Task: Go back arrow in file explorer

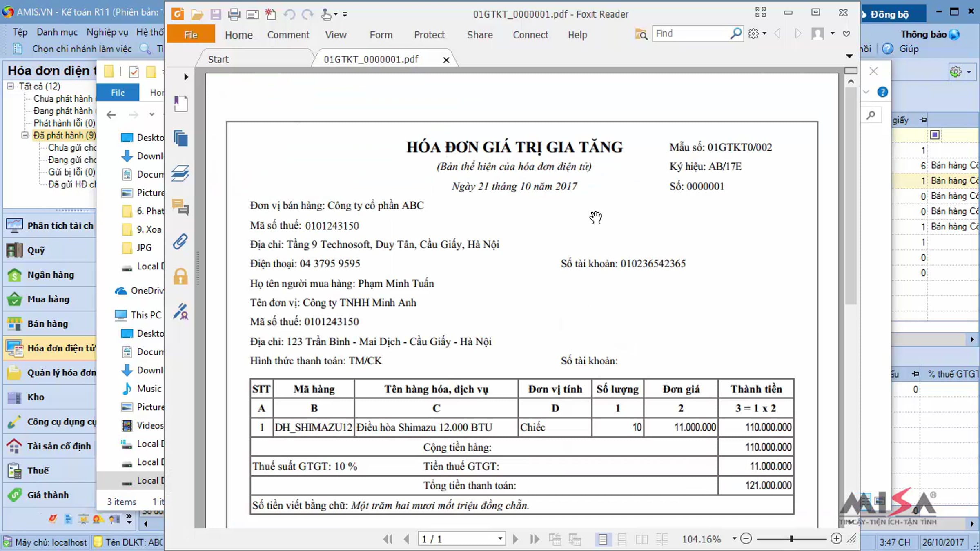Action: pyautogui.click(x=111, y=115)
